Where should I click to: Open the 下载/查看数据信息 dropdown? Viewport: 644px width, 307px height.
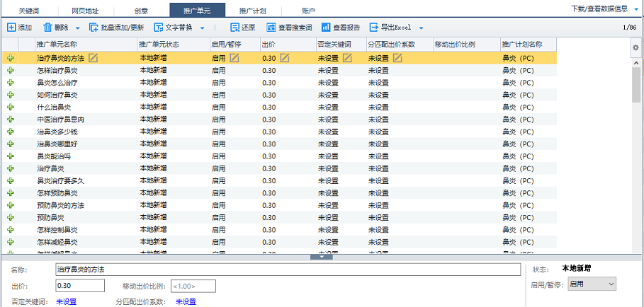(x=637, y=8)
